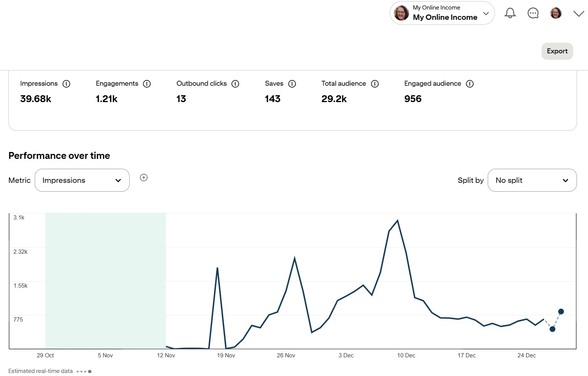Click the Engagements info icon
Viewport: 588px width, 376px height.
click(x=147, y=84)
